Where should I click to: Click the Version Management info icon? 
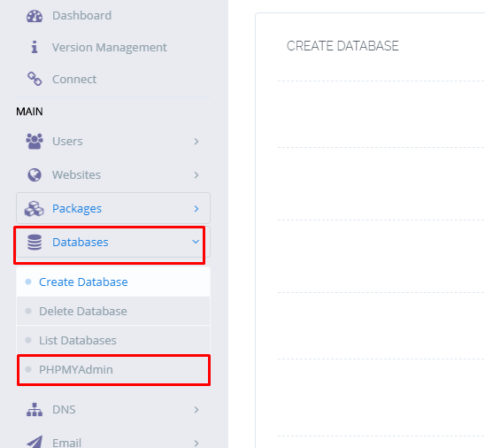point(35,47)
